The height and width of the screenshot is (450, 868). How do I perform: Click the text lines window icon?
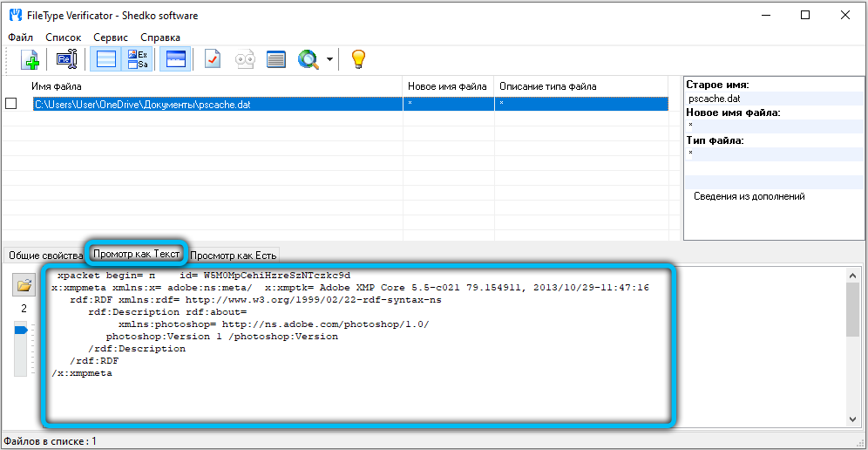coord(276,59)
